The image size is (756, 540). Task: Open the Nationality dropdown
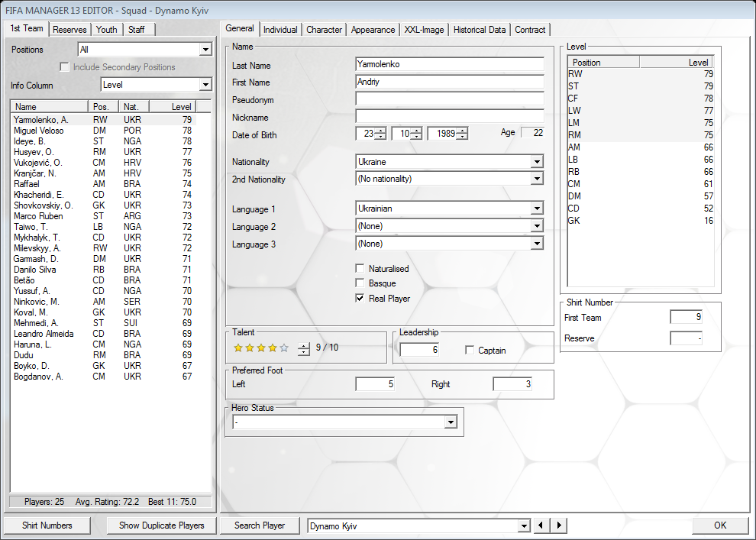pos(537,161)
